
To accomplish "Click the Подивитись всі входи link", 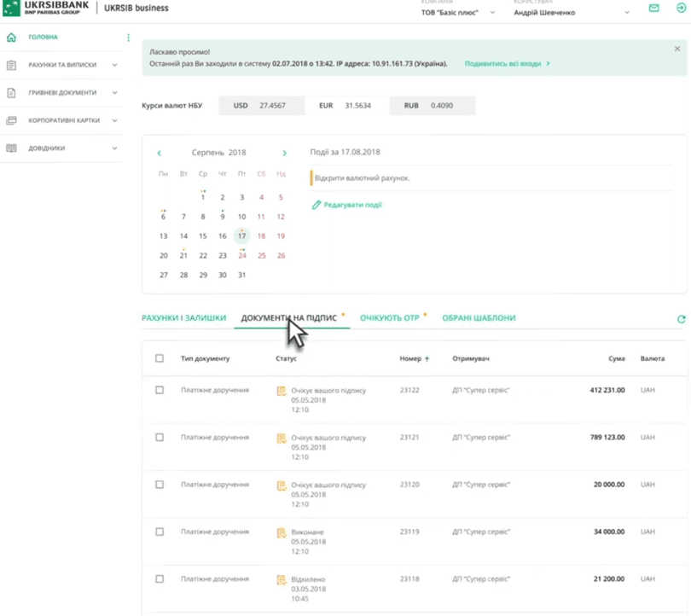I will (507, 64).
